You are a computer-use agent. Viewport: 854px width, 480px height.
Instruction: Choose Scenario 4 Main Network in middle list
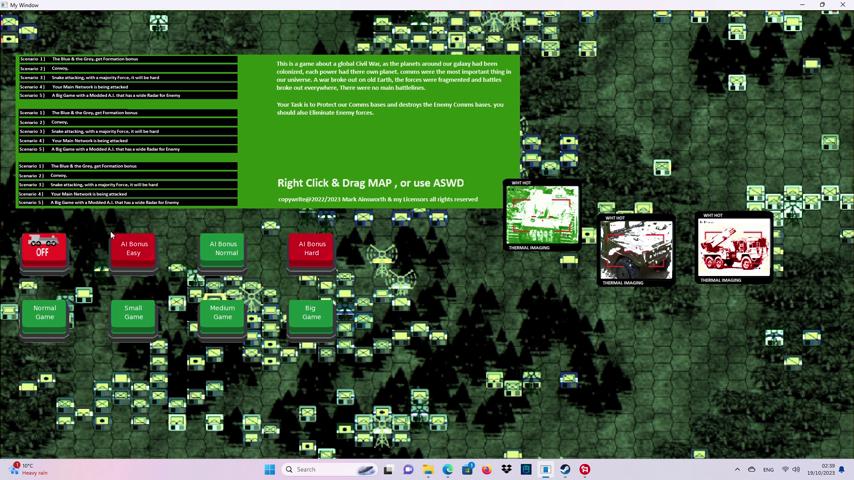128,140
